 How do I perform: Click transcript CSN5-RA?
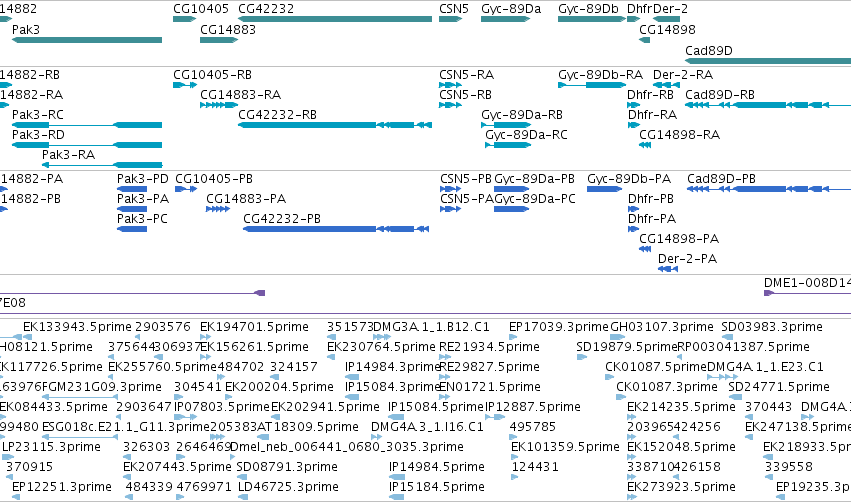click(450, 85)
